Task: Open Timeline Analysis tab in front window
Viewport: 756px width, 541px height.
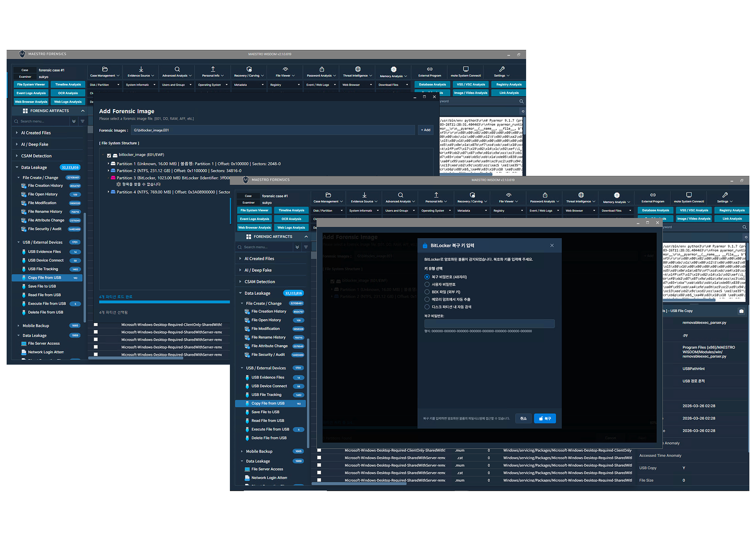Action: [291, 210]
